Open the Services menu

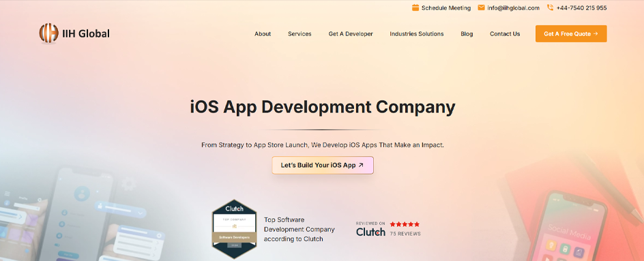pos(299,33)
